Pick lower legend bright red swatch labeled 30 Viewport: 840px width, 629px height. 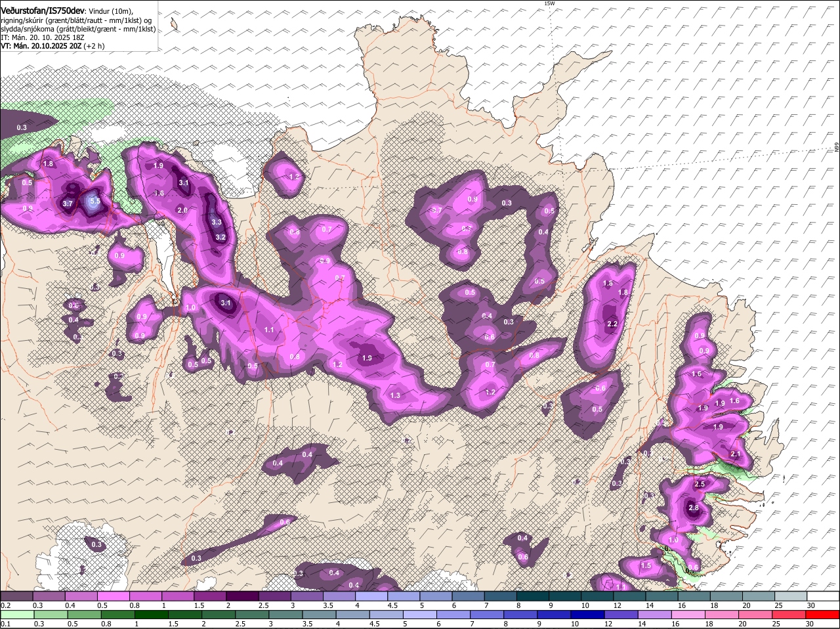coord(824,615)
